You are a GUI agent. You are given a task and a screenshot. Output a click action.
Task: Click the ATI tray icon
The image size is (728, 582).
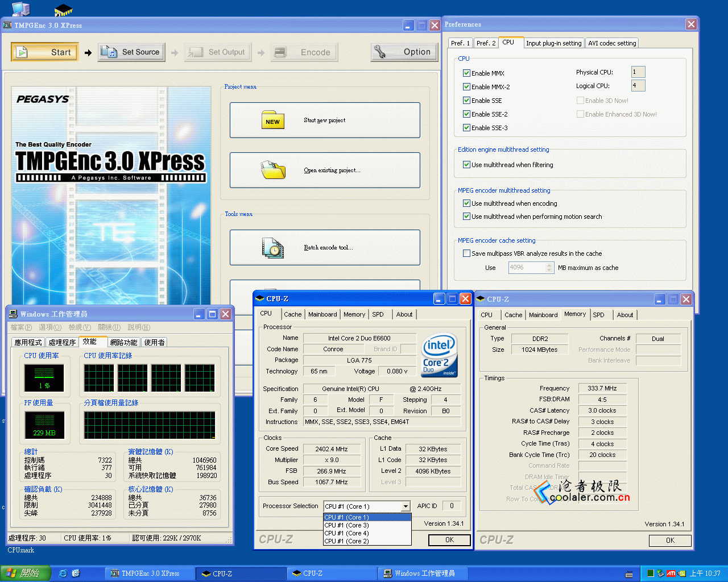(x=671, y=573)
